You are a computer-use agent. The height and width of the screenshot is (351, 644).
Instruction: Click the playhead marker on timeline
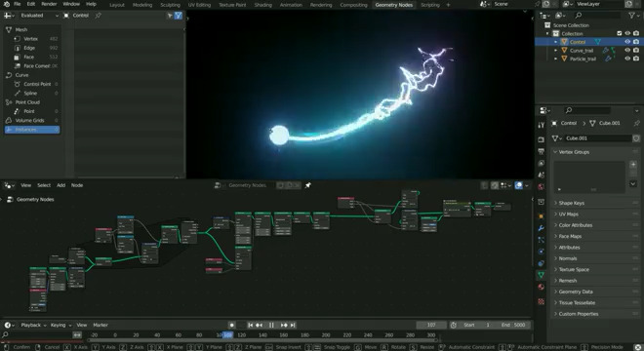(x=227, y=335)
